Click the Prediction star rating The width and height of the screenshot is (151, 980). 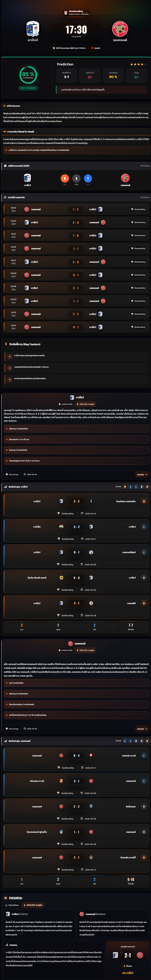138,64
